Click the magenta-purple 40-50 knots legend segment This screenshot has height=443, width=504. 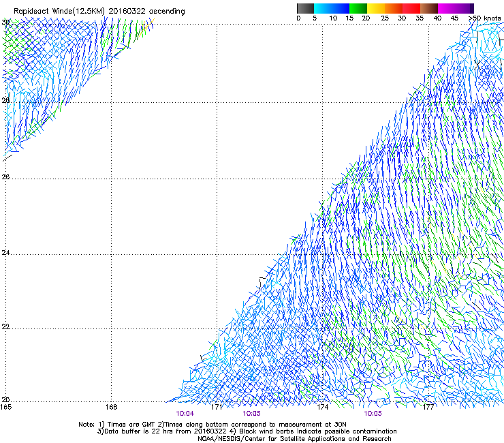coord(456,8)
